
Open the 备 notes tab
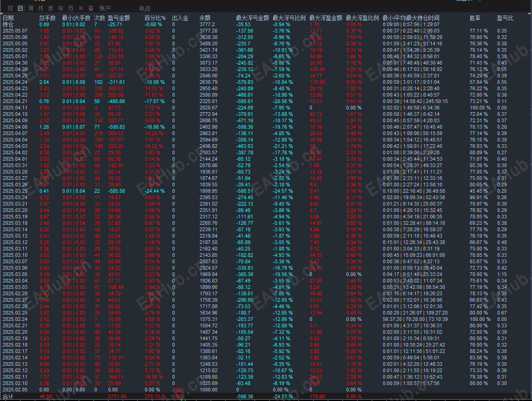pyautogui.click(x=91, y=8)
